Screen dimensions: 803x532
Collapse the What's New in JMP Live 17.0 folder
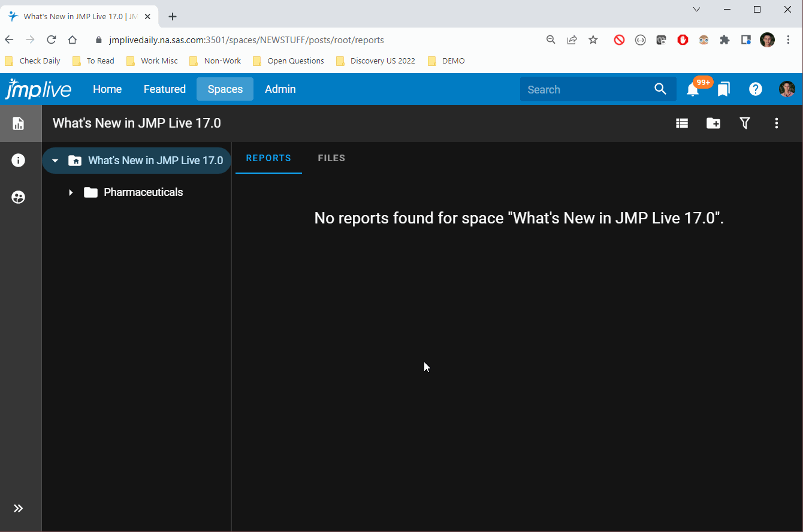point(55,160)
